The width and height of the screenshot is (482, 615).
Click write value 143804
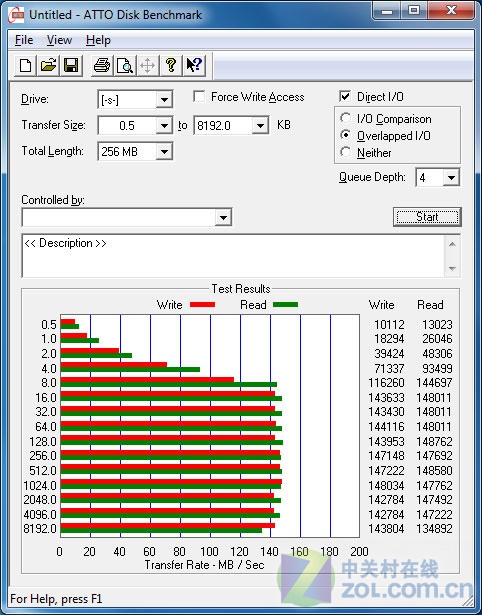(x=386, y=528)
